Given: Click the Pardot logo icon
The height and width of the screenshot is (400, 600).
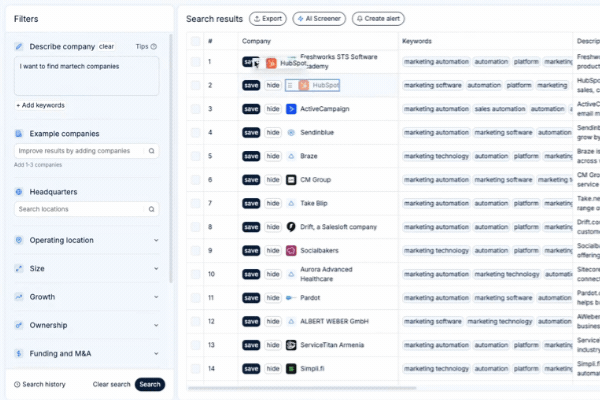Looking at the screenshot, I should [x=291, y=298].
